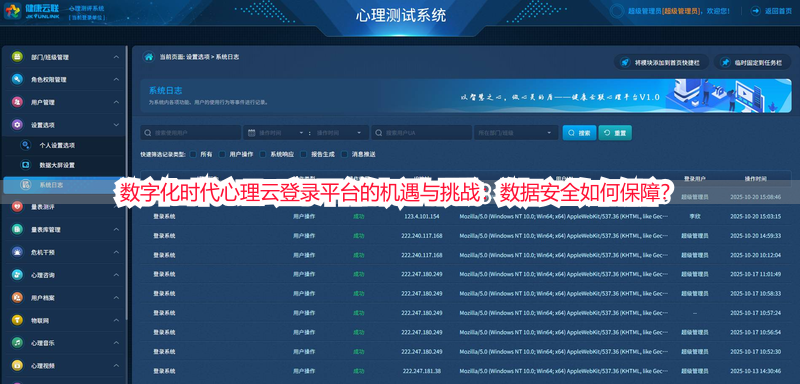Select the 心理咨询 menu label
800x384 pixels.
(x=42, y=275)
